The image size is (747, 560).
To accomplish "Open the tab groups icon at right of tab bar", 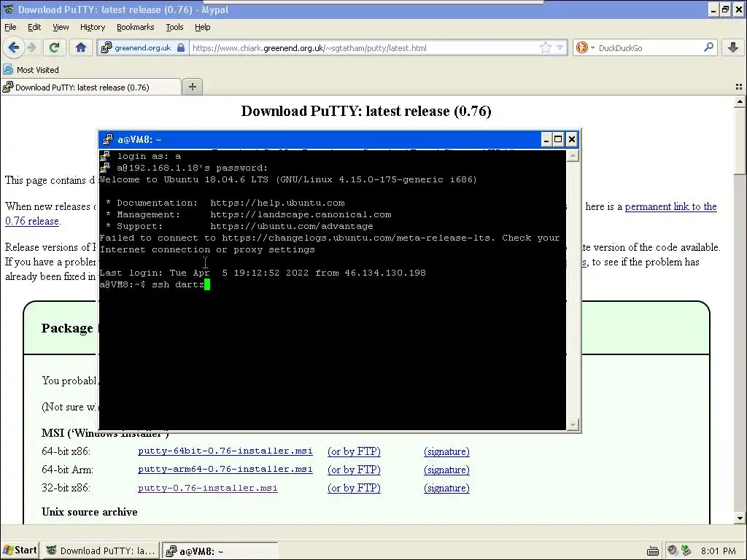I will [x=738, y=87].
